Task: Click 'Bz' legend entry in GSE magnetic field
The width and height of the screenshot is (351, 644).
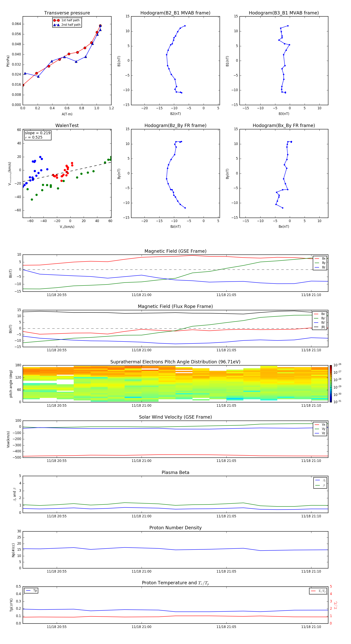Action: (x=320, y=267)
